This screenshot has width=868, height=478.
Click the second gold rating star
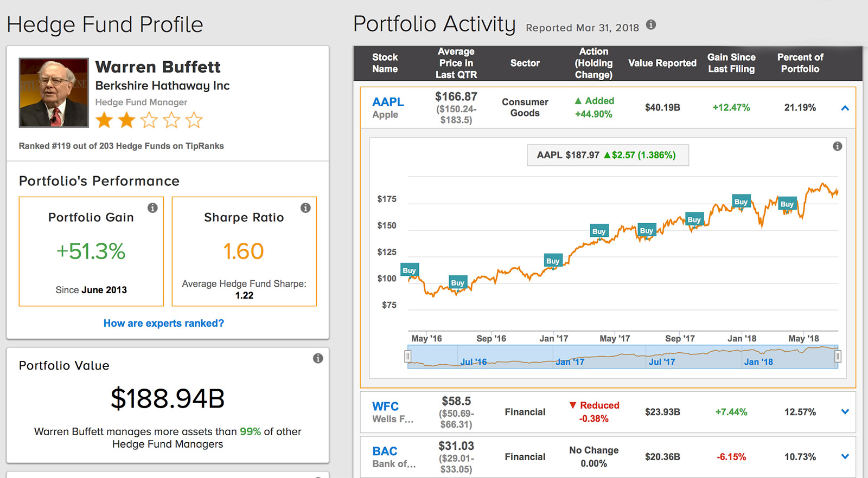(x=126, y=120)
